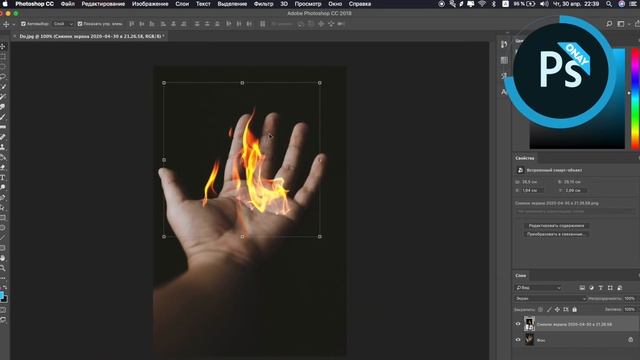Open macOS Spotlight search icon
This screenshot has width=640, height=360.
click(x=609, y=4)
